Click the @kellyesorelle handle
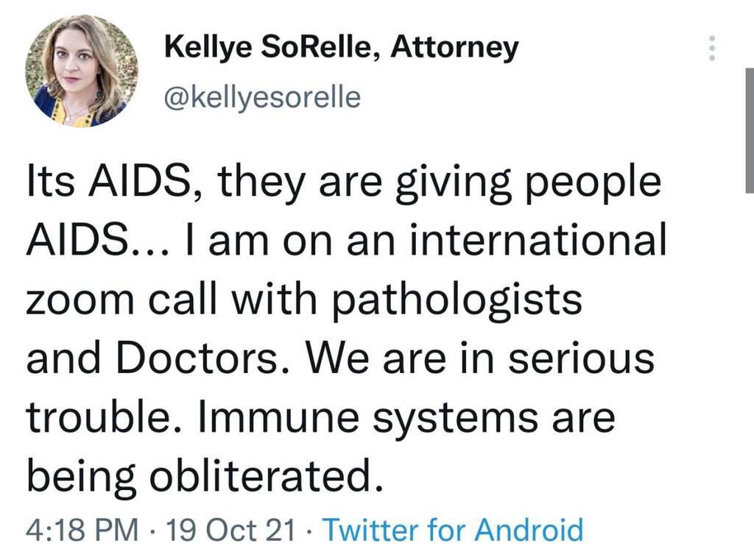 click(x=261, y=96)
